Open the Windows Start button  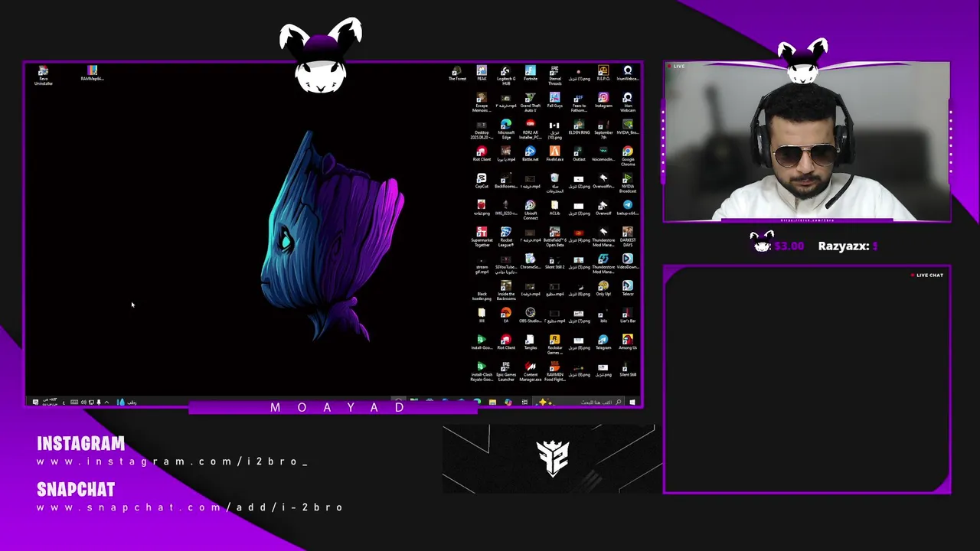pyautogui.click(x=632, y=402)
